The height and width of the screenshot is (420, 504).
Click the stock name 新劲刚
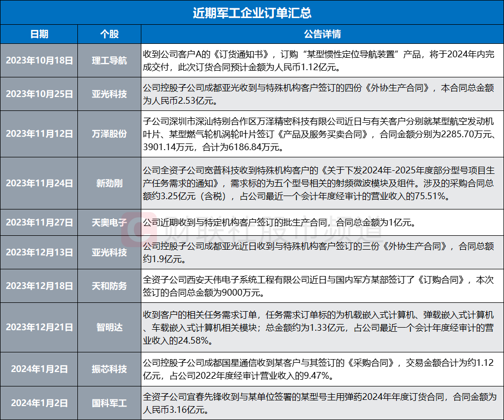[109, 183]
